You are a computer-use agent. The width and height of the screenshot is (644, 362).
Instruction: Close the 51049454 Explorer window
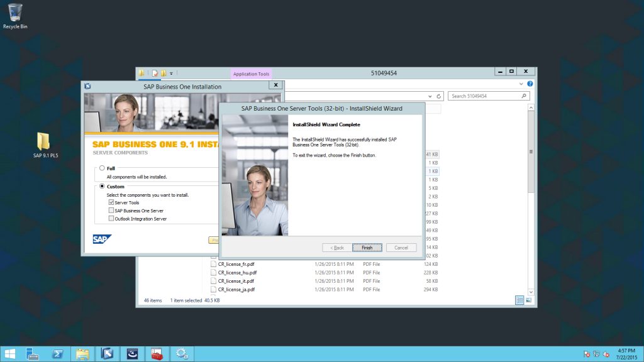click(x=526, y=72)
